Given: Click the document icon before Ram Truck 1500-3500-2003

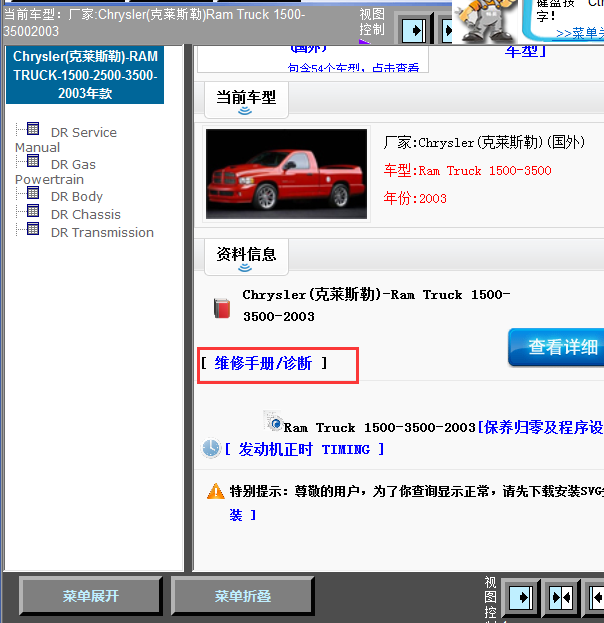Looking at the screenshot, I should click(x=273, y=421).
